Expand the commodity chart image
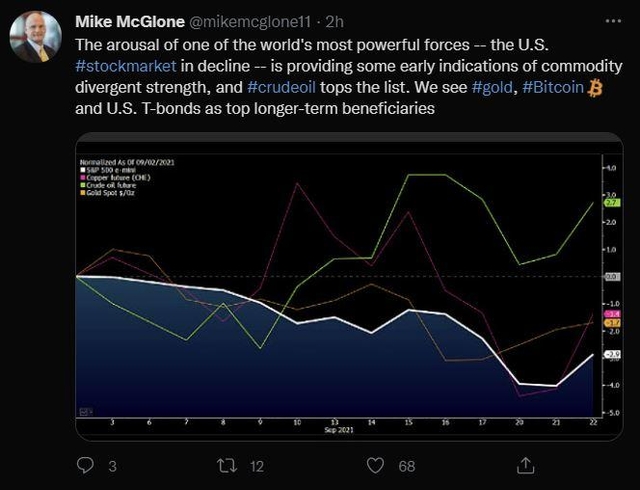Image resolution: width=640 pixels, height=490 pixels. (342, 290)
